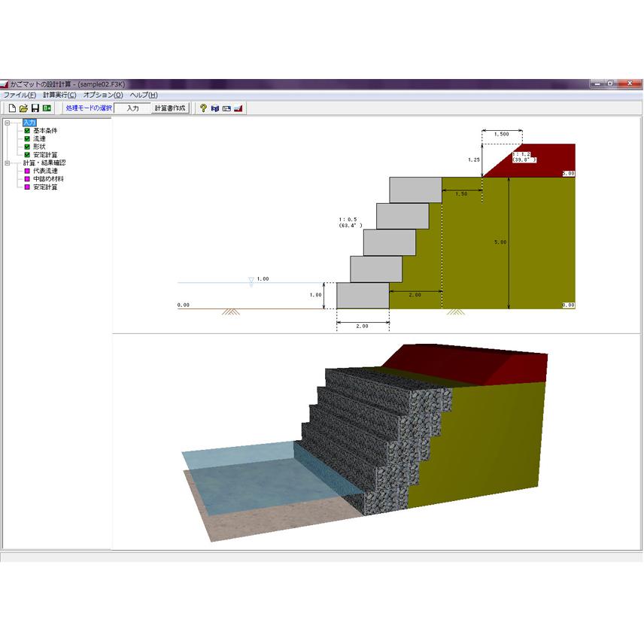Click the card-shaped icon beside the 3D box
The image size is (644, 644).
[226, 108]
